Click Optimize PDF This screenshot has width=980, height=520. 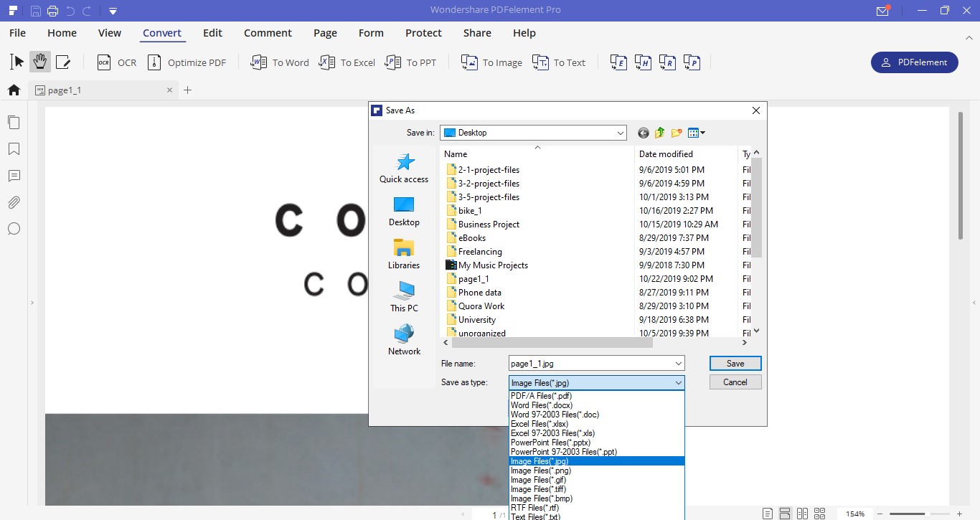187,62
